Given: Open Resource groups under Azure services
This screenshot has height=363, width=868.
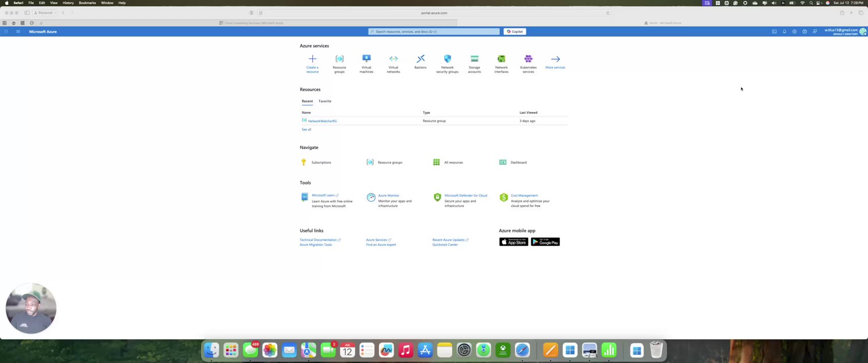Looking at the screenshot, I should [340, 64].
